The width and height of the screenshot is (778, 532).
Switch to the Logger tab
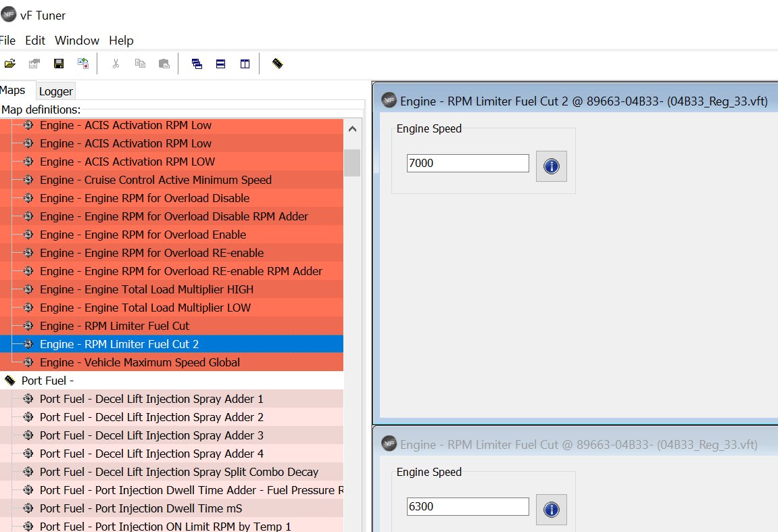click(x=55, y=91)
